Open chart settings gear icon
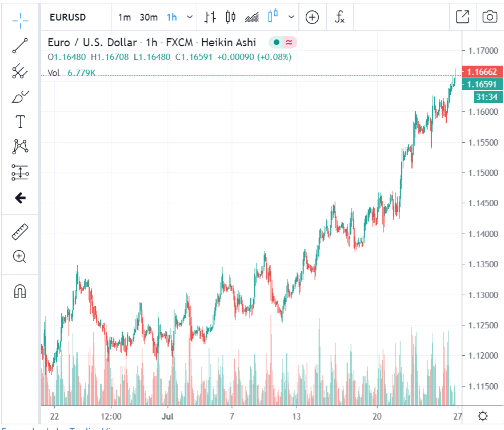504x430 pixels. (x=483, y=416)
